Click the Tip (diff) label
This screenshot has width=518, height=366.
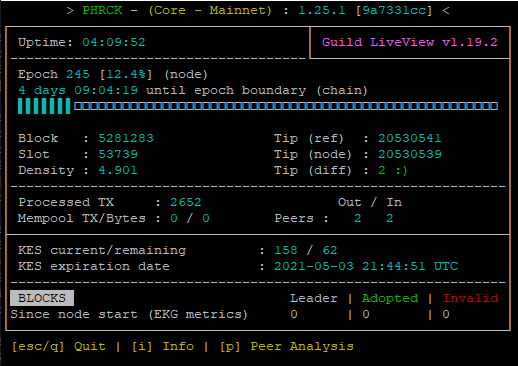pos(313,170)
